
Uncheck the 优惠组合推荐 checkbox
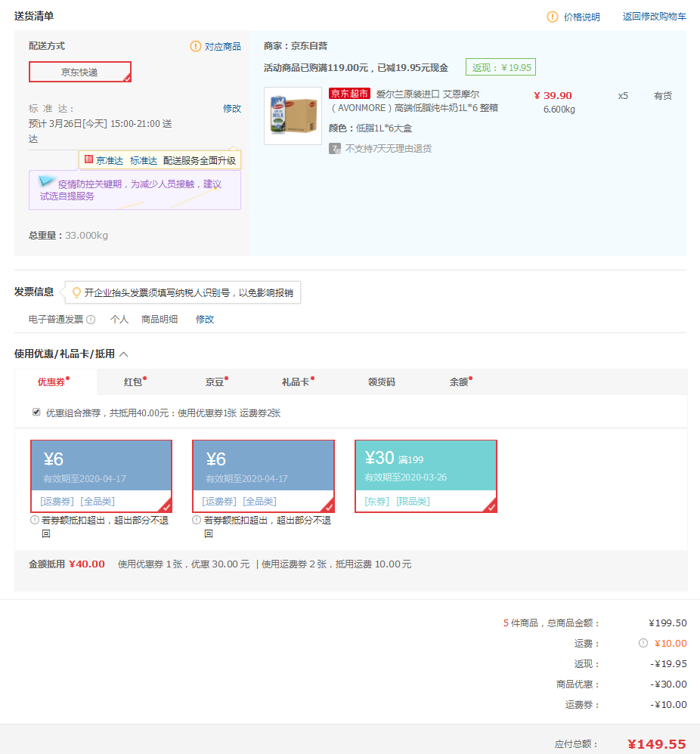pos(36,412)
